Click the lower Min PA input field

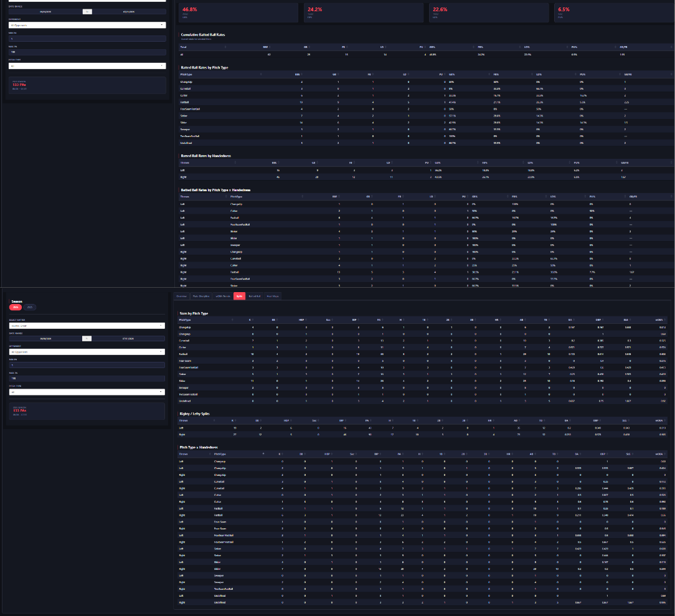tap(87, 365)
